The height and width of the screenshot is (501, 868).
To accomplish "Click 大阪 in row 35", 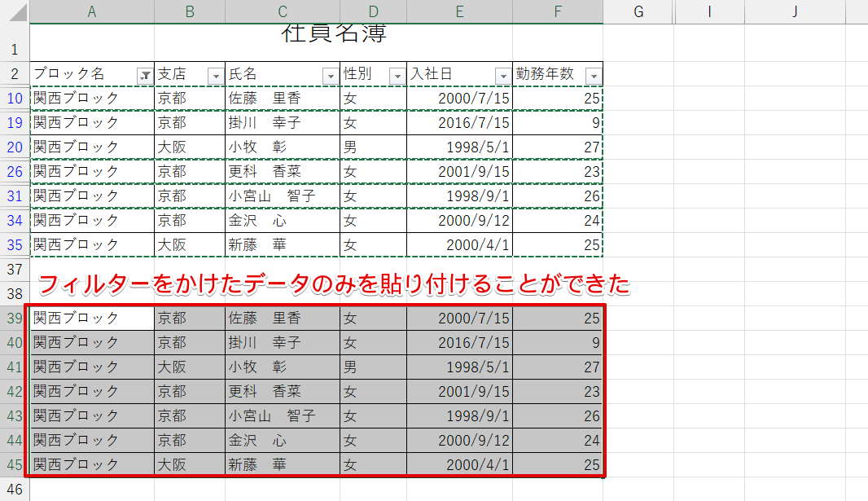I will point(172,244).
